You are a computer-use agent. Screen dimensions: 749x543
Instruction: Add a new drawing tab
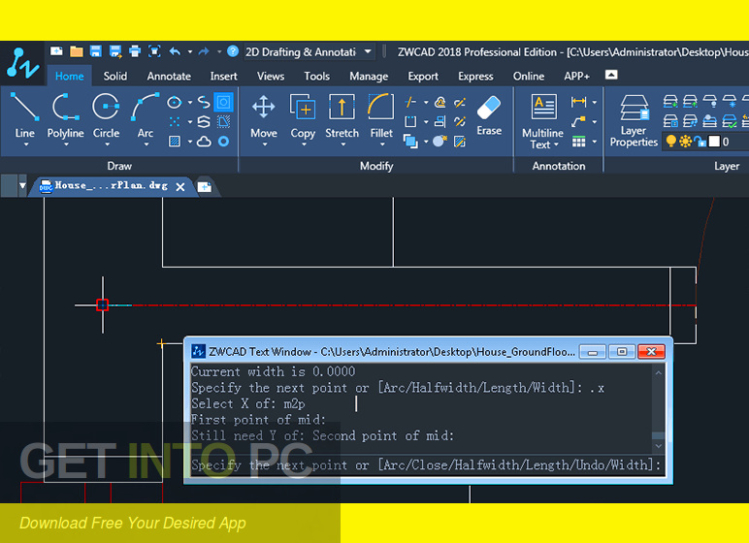click(204, 187)
